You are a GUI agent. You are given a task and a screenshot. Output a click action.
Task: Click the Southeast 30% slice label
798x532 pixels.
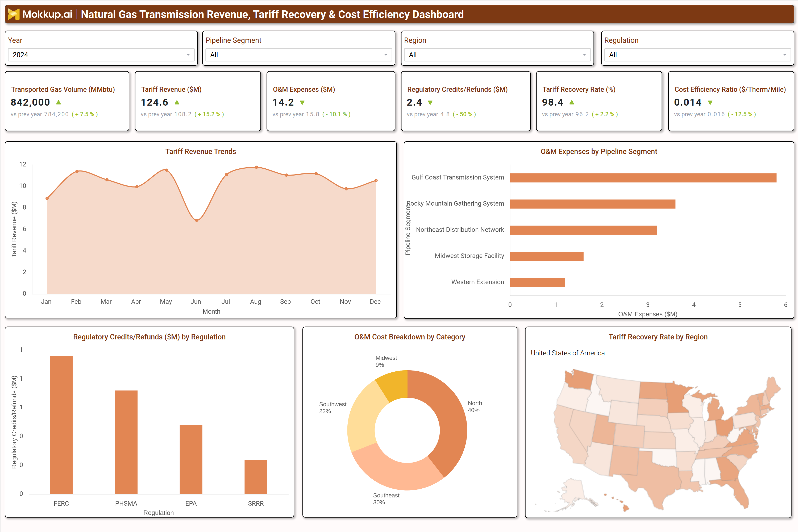click(386, 499)
